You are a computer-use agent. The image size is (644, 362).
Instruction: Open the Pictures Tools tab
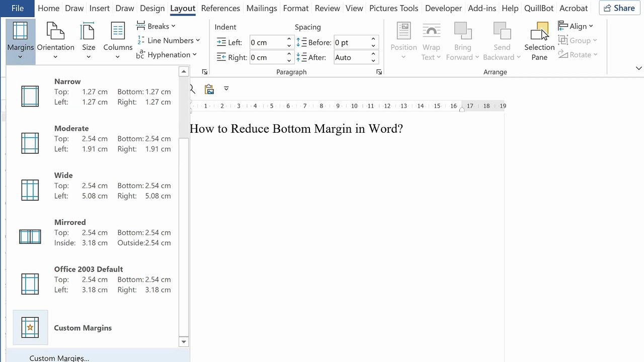point(393,8)
